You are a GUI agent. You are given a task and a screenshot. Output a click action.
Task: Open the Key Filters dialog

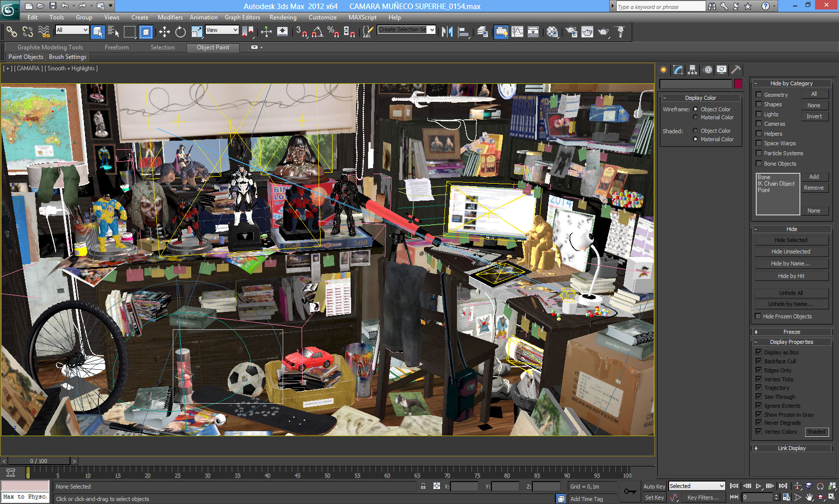pos(703,498)
